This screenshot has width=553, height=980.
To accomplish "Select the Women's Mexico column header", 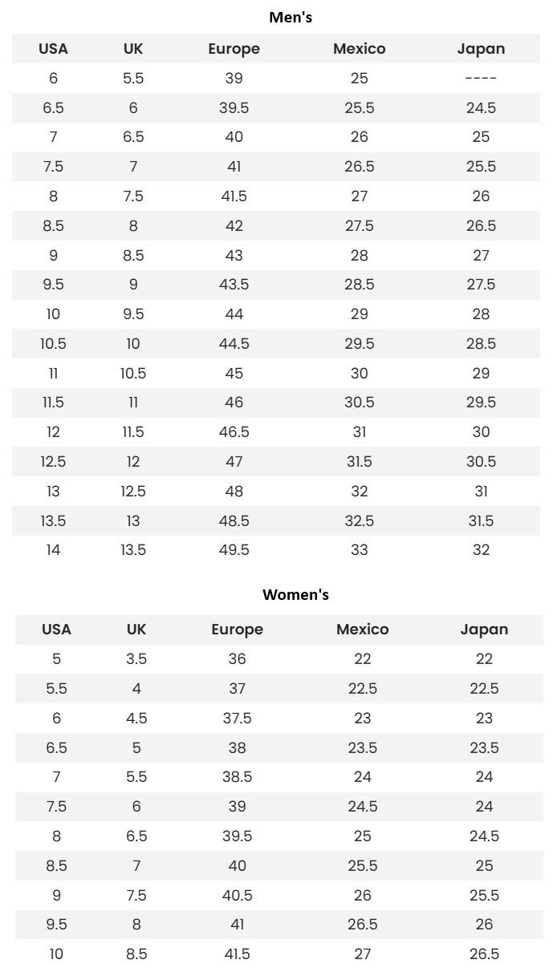I will click(363, 630).
